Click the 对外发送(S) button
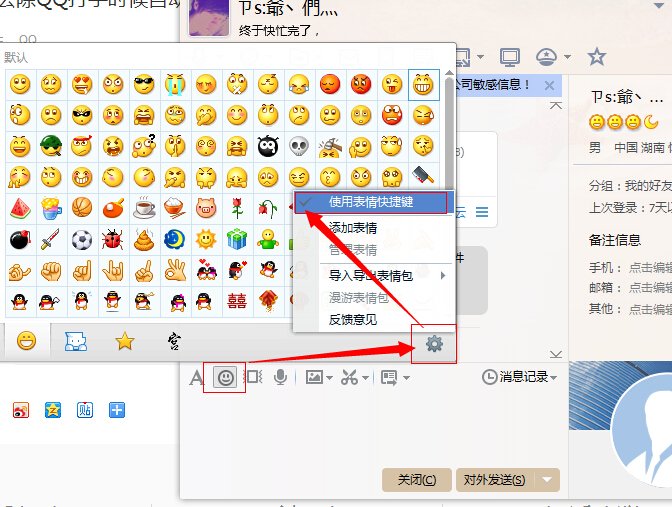 click(x=495, y=480)
